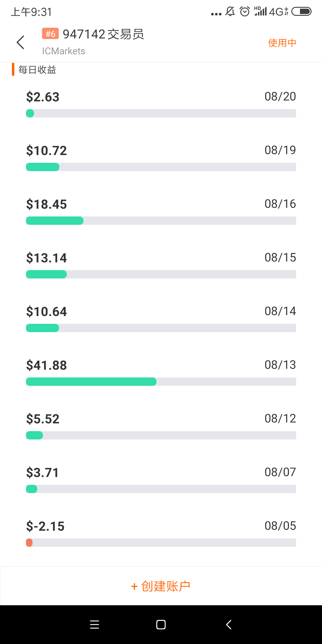Select the $2.63 daily profit amount
The width and height of the screenshot is (322, 644).
(x=43, y=97)
